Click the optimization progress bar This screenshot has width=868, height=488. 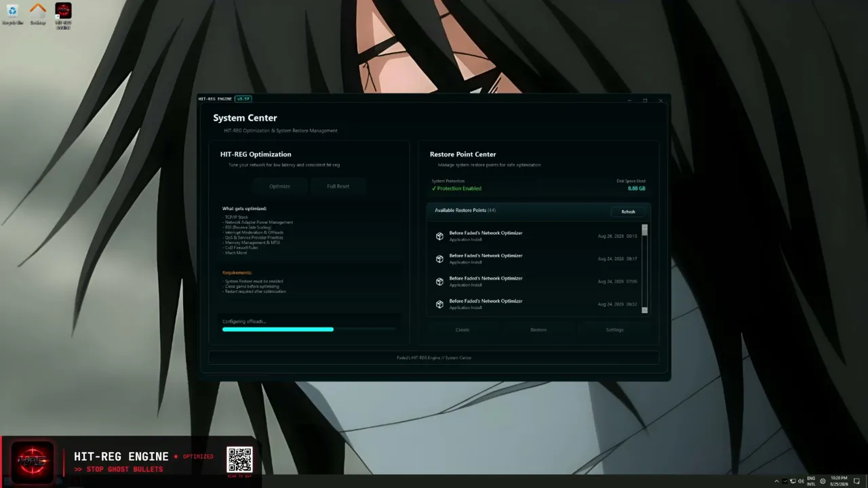coord(309,329)
